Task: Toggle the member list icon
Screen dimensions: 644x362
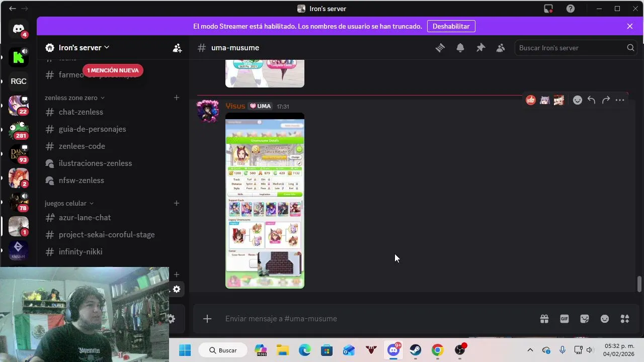Action: [x=501, y=48]
